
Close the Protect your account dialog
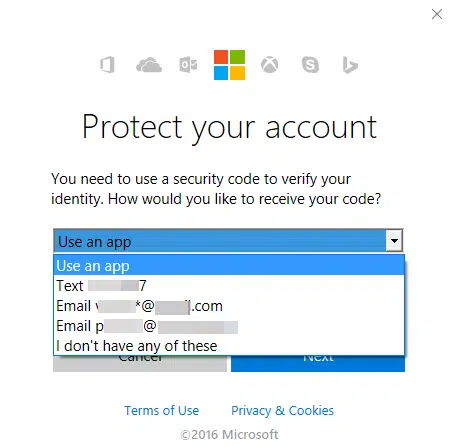[x=437, y=14]
